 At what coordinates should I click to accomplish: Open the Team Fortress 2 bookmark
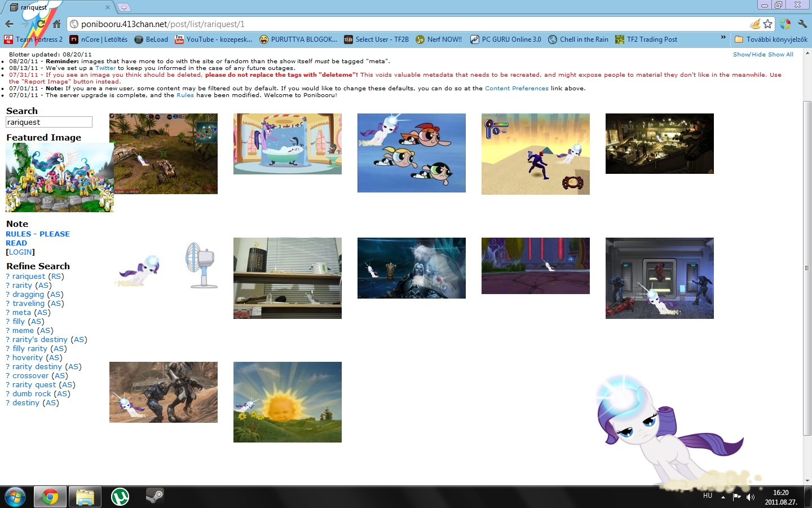33,40
